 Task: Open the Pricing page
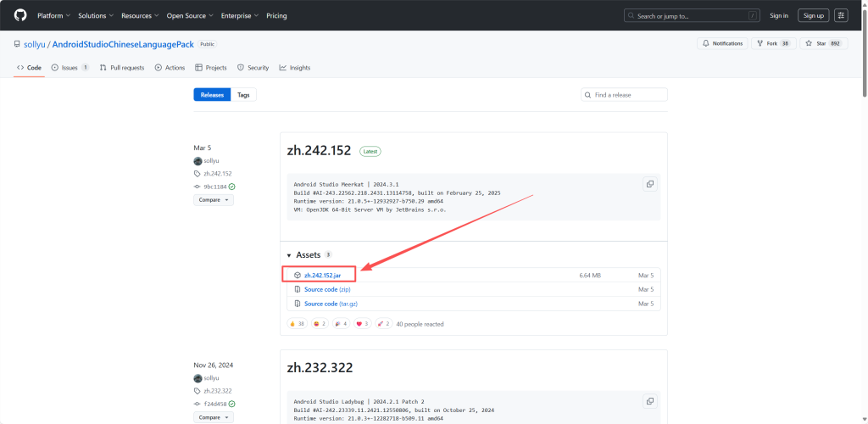click(276, 15)
